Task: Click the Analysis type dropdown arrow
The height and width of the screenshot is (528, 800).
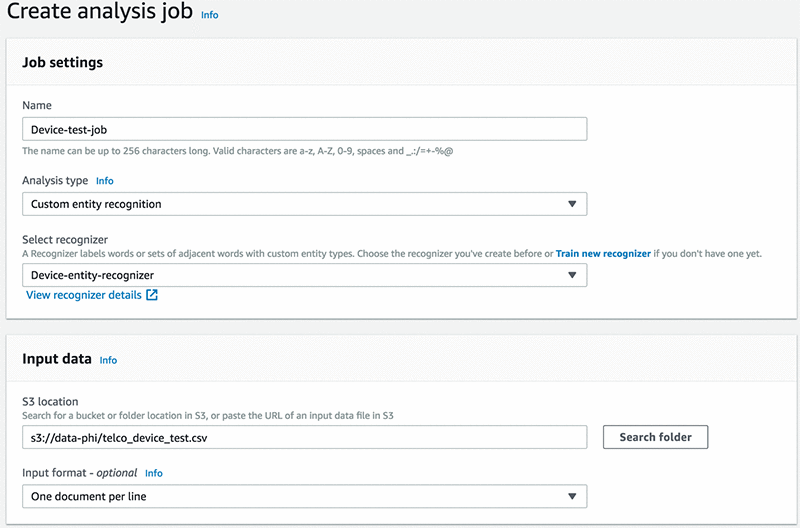Action: (572, 204)
